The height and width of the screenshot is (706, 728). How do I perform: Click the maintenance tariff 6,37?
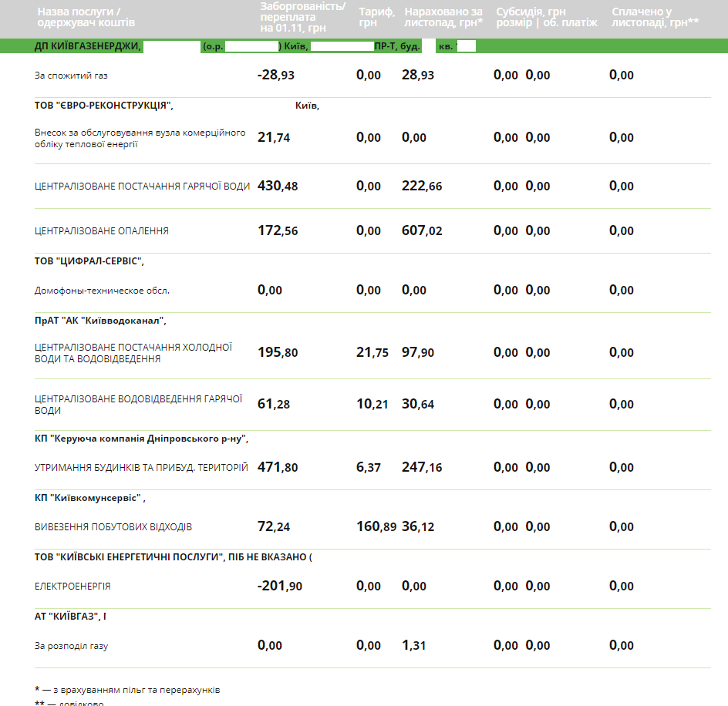click(368, 467)
